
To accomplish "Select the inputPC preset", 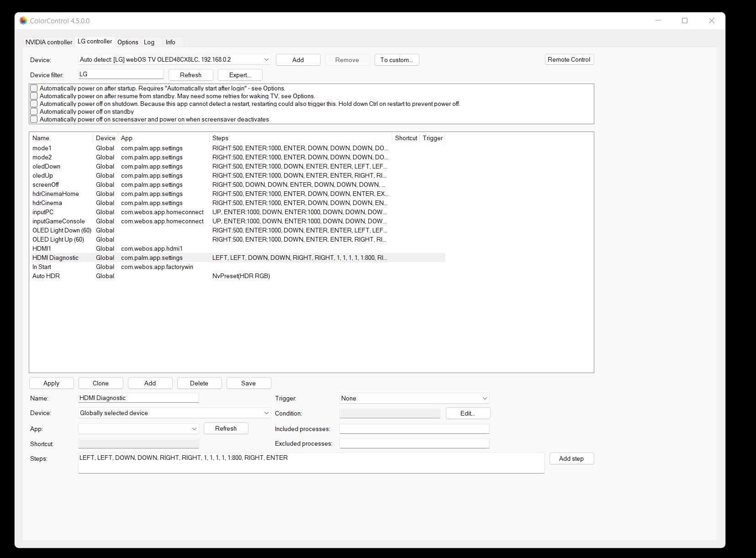I will (x=238, y=212).
